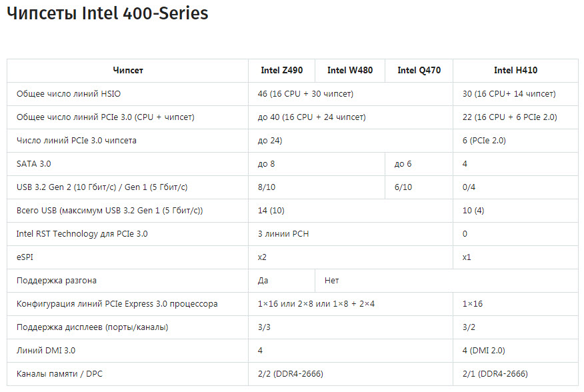584x392 pixels.
Task: Click the Intel Z490 column header
Action: (281, 71)
